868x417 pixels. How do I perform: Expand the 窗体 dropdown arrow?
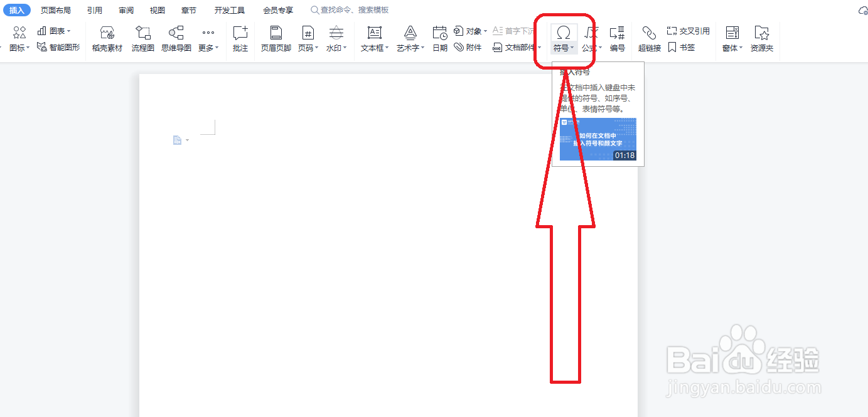pos(741,48)
